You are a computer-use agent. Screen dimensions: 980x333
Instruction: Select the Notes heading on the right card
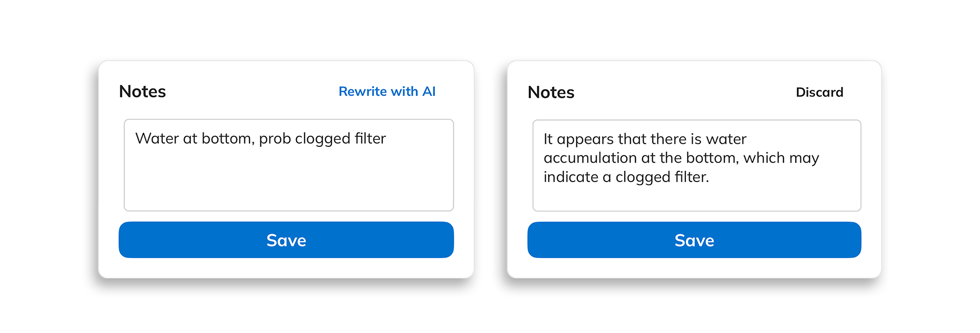(551, 92)
